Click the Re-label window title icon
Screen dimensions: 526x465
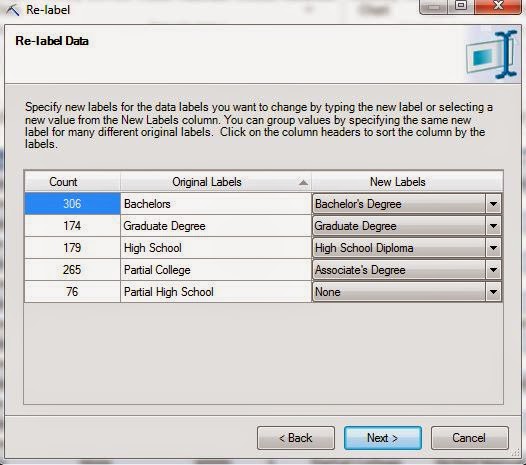[x=12, y=10]
